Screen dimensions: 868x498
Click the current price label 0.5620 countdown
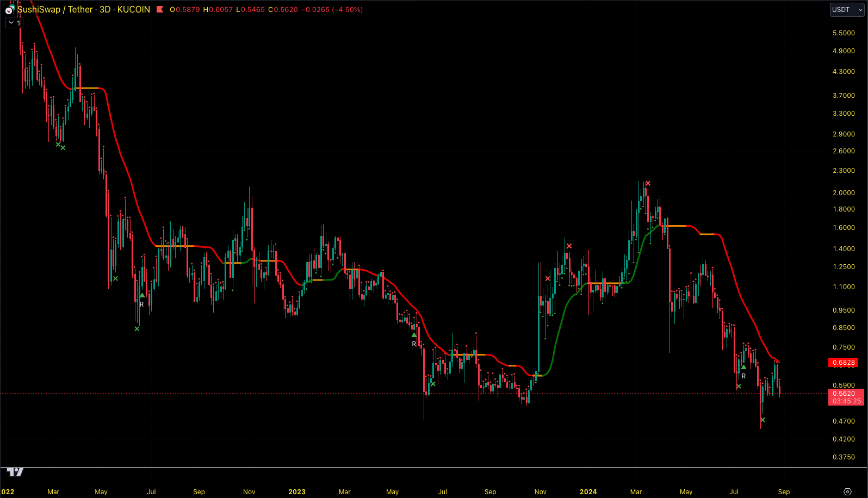[x=846, y=397]
